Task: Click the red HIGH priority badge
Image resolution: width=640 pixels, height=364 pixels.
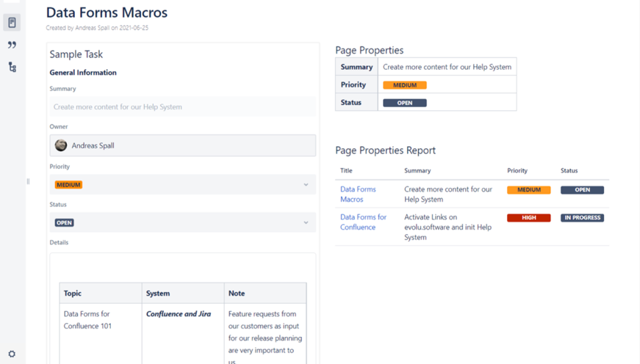Action: pos(528,218)
